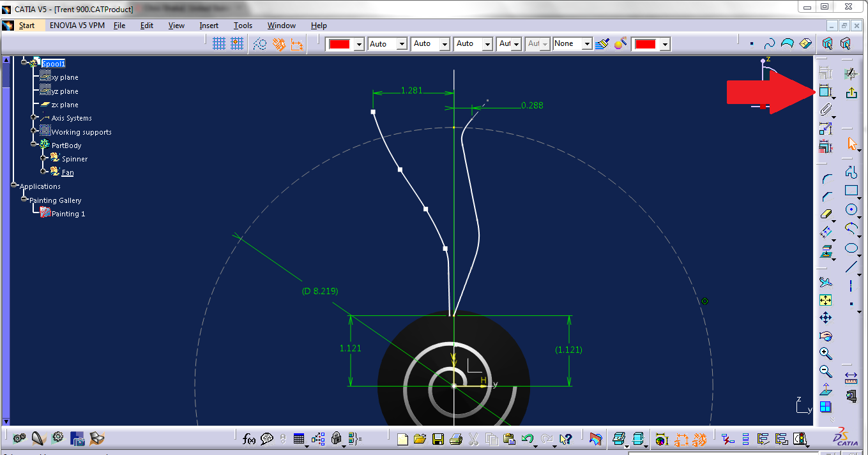Click the Normal View icon
The height and width of the screenshot is (455, 868).
pyautogui.click(x=825, y=389)
